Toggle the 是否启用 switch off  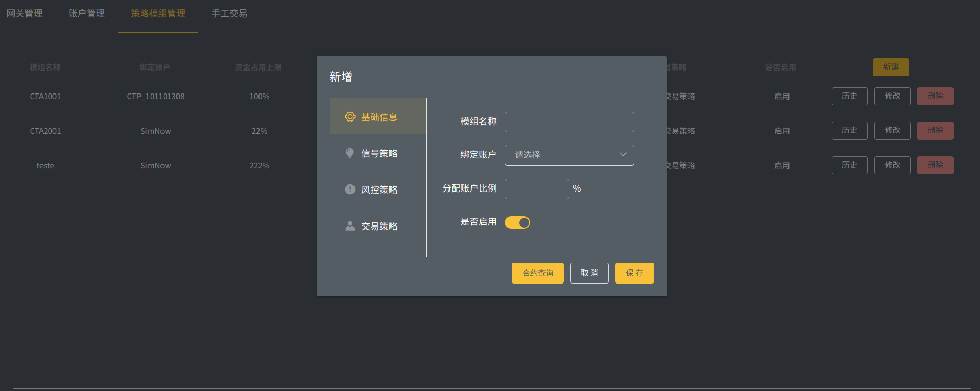[517, 222]
